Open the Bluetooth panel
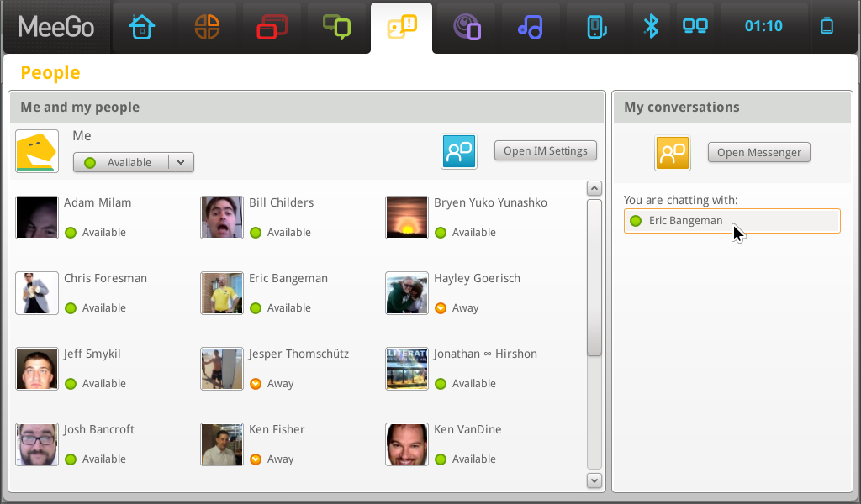The image size is (861, 504). (652, 26)
